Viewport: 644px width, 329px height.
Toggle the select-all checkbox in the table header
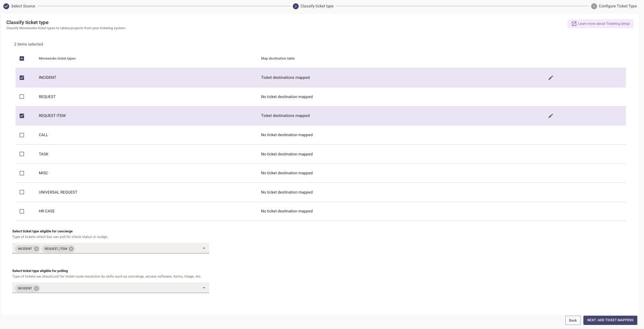coord(22,58)
